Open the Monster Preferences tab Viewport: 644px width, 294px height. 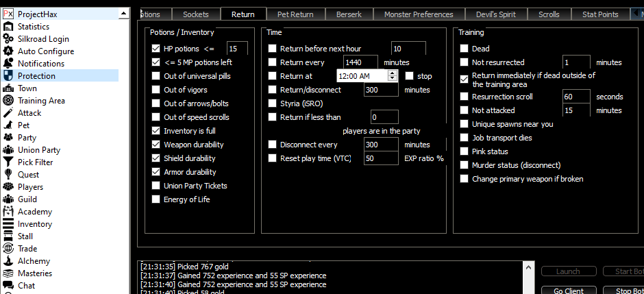click(x=418, y=14)
